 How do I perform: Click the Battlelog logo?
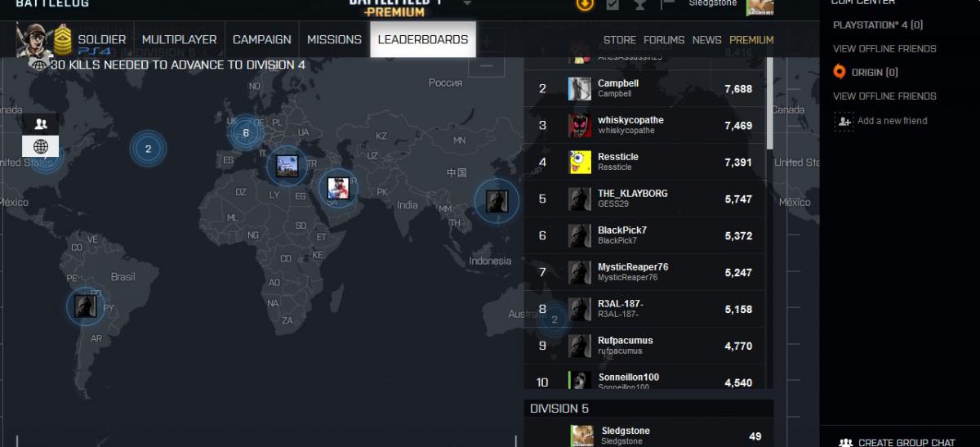pos(53,4)
